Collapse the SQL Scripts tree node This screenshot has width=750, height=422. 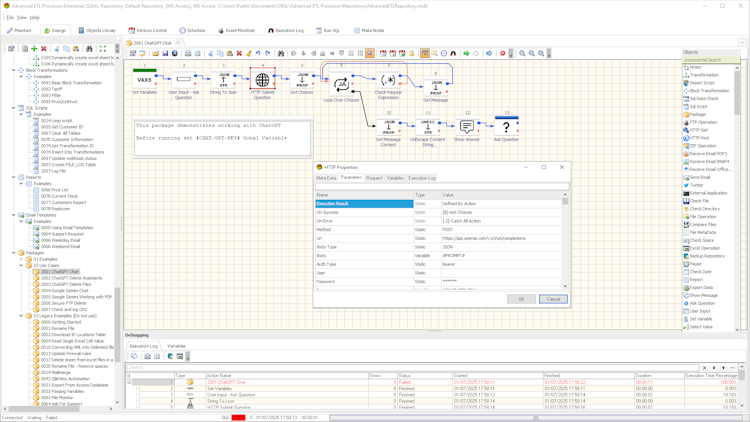pyautogui.click(x=15, y=108)
